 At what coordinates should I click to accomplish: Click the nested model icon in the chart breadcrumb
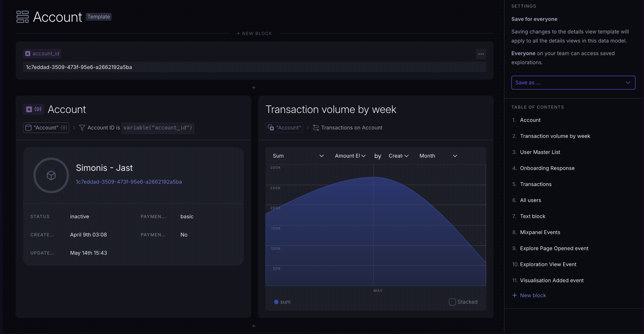(271, 127)
